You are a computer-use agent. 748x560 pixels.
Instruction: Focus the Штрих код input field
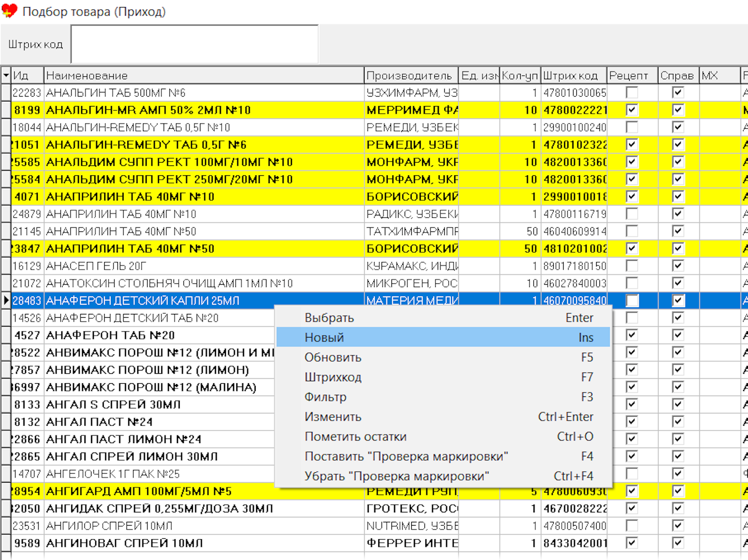coord(194,44)
